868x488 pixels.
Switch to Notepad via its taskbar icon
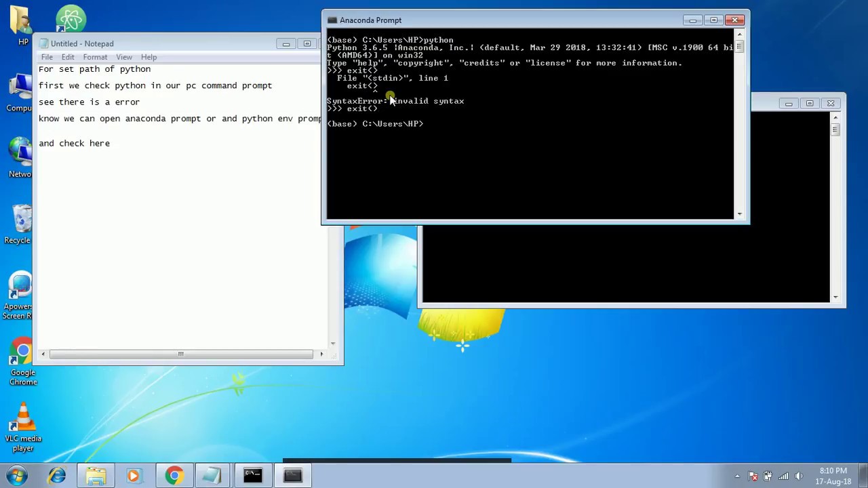coord(213,475)
